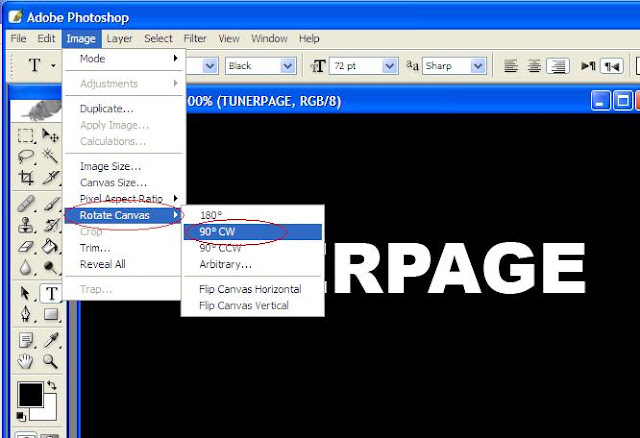The height and width of the screenshot is (438, 640).
Task: Open the Select menu
Action: [158, 38]
